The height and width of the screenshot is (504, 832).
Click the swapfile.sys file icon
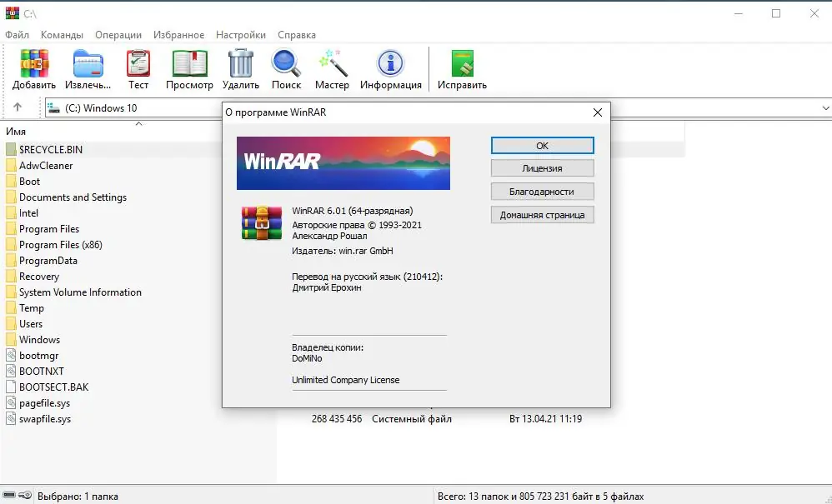pyautogui.click(x=11, y=419)
